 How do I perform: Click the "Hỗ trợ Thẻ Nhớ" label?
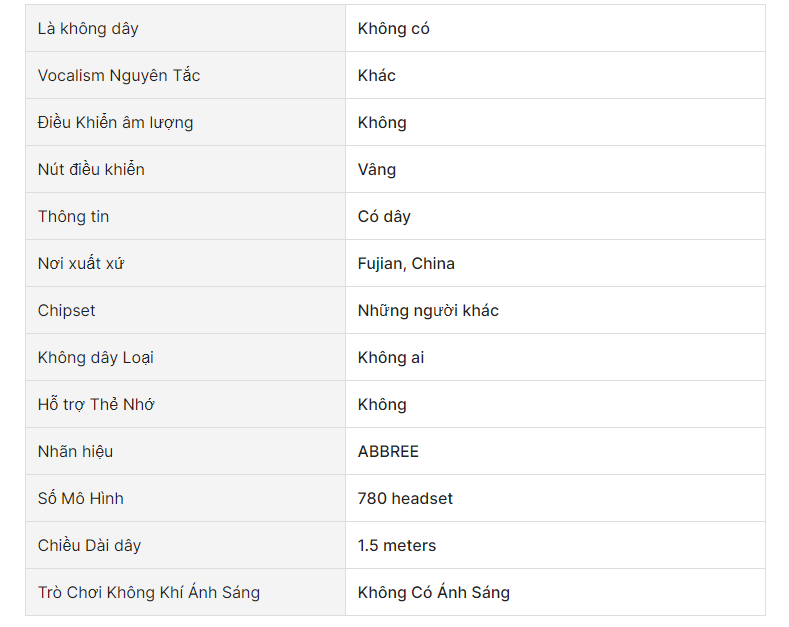96,405
